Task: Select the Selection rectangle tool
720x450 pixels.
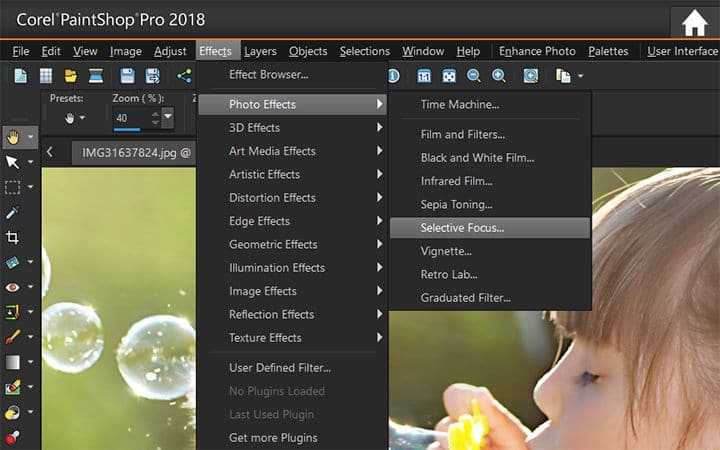Action: click(x=12, y=187)
